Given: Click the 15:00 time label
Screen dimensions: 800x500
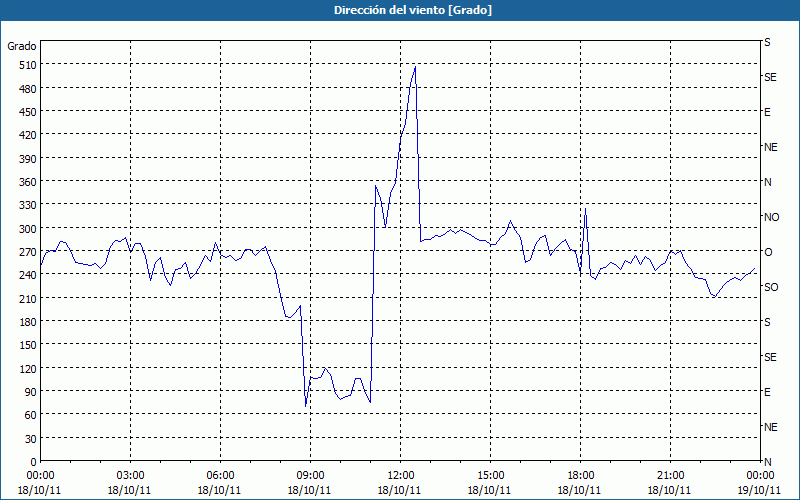Looking at the screenshot, I should point(490,476).
